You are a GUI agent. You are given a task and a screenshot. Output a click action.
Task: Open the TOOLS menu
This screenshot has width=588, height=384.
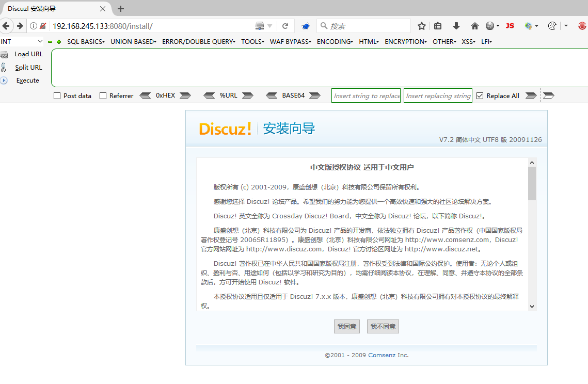coord(253,42)
